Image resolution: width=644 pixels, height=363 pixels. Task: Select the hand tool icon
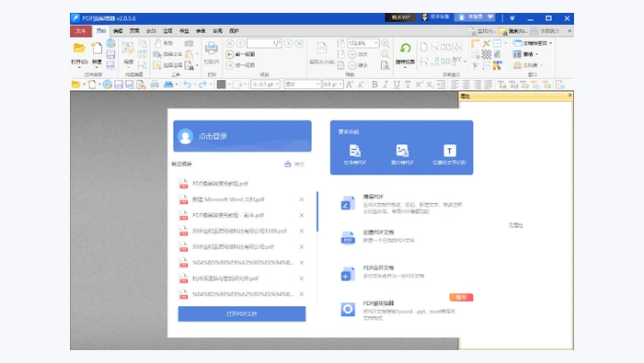point(157,43)
